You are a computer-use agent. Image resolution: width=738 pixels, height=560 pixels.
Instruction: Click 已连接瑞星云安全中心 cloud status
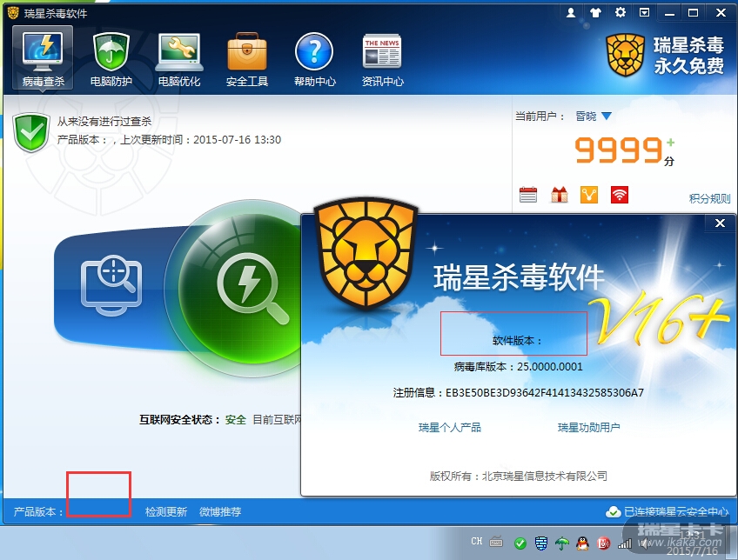tap(667, 511)
